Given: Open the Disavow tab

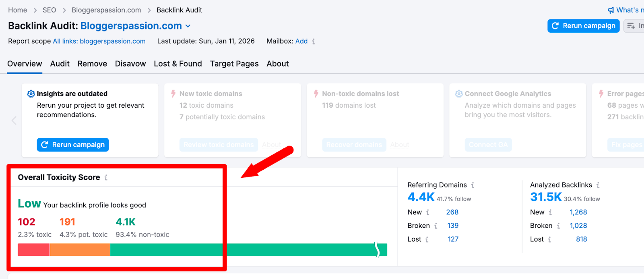Looking at the screenshot, I should coord(130,64).
